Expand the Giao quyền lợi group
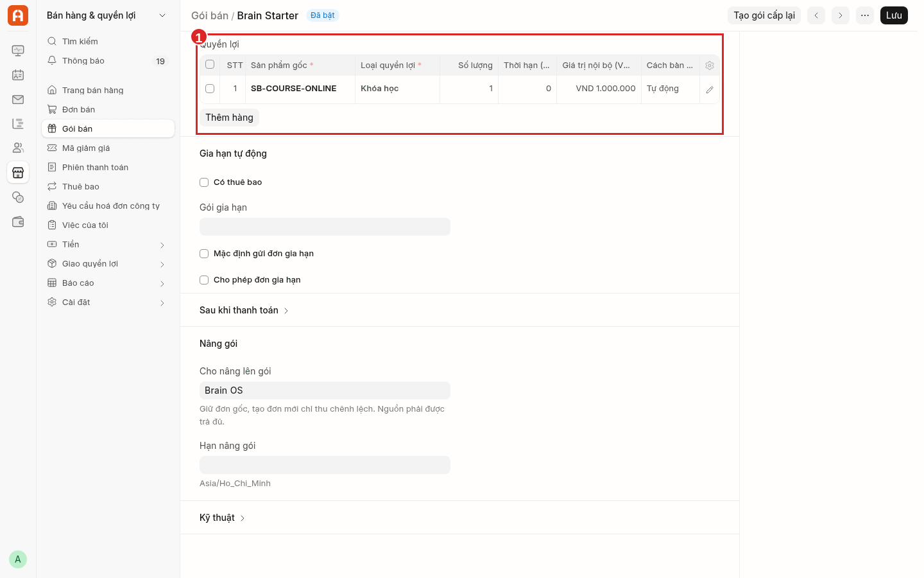This screenshot has height=578, width=924. 108,264
